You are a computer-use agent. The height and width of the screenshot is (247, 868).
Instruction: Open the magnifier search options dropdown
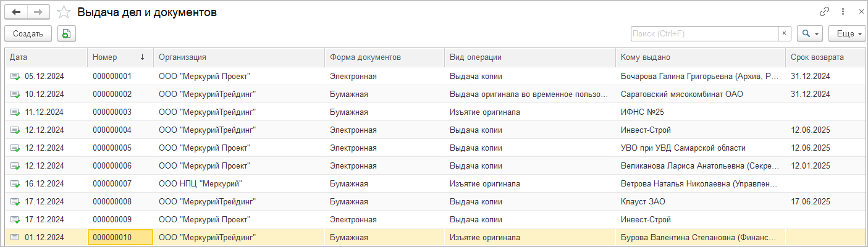pyautogui.click(x=809, y=33)
